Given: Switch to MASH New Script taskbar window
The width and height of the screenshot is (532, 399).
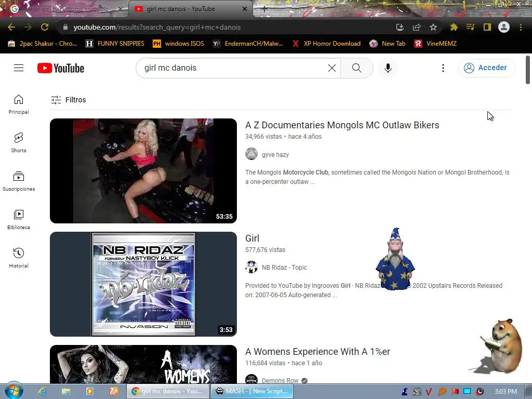Looking at the screenshot, I should point(252,391).
